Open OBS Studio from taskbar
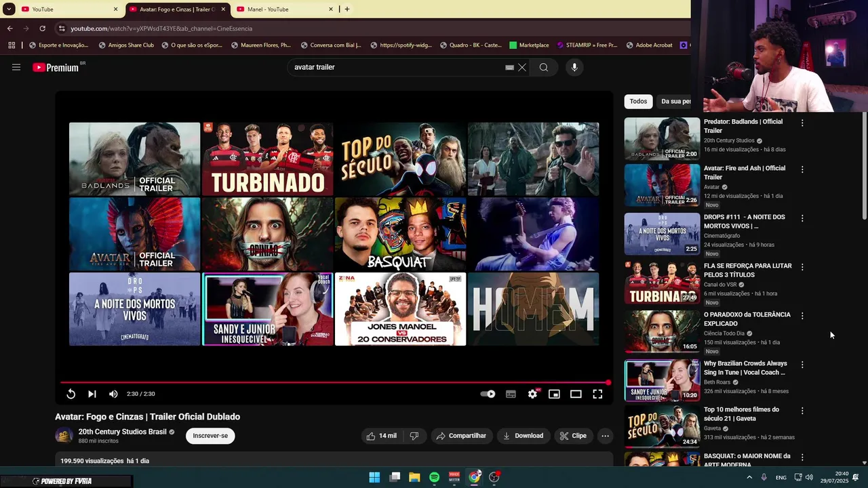Viewport: 868px width, 488px height. [x=494, y=477]
